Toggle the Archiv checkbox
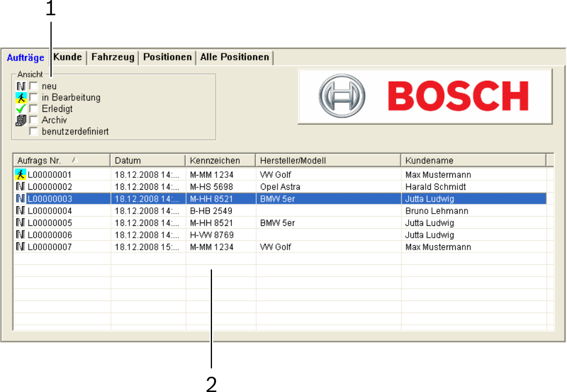 click(x=33, y=120)
